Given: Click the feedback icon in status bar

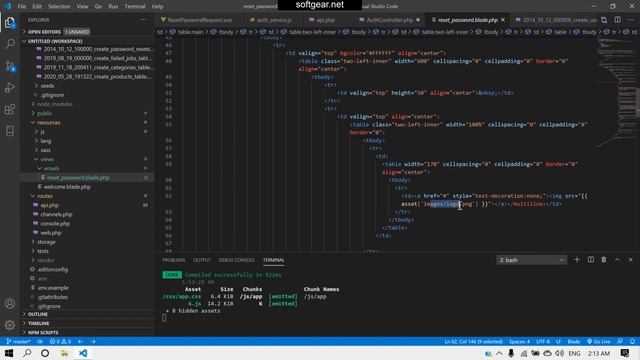Looking at the screenshot, I should 620,341.
